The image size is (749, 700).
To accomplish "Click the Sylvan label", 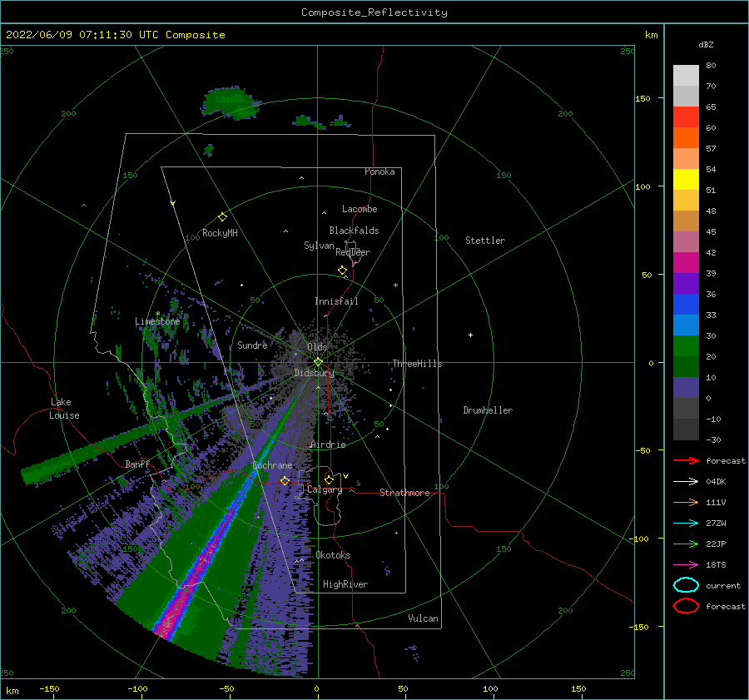I will [x=319, y=246].
